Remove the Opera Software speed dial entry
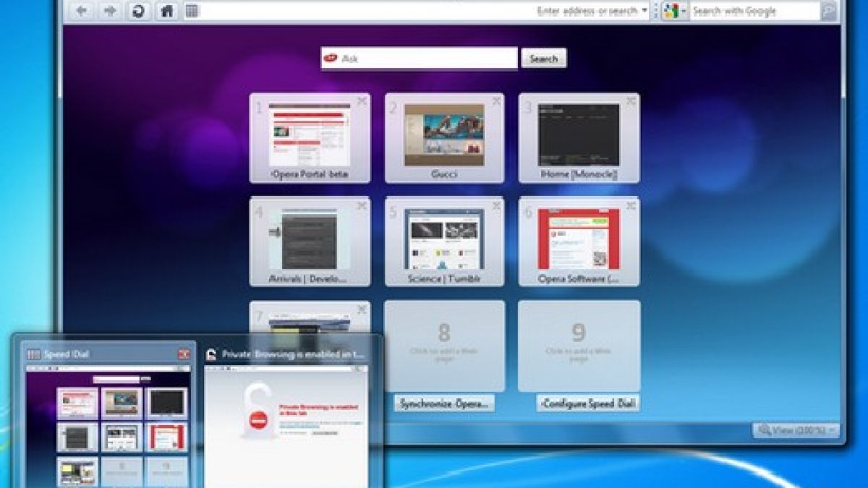The image size is (868, 488). (x=631, y=205)
